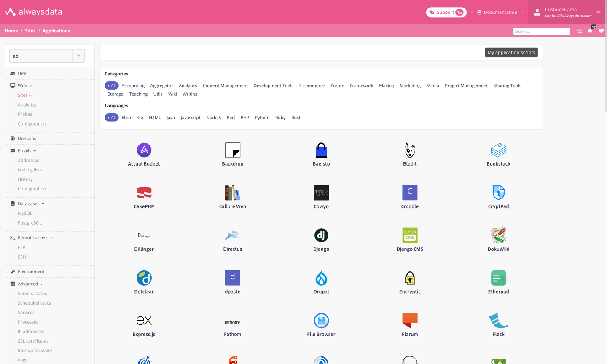The image size is (607, 364).
Task: Open notifications bell with badge 12
Action: pos(590,31)
